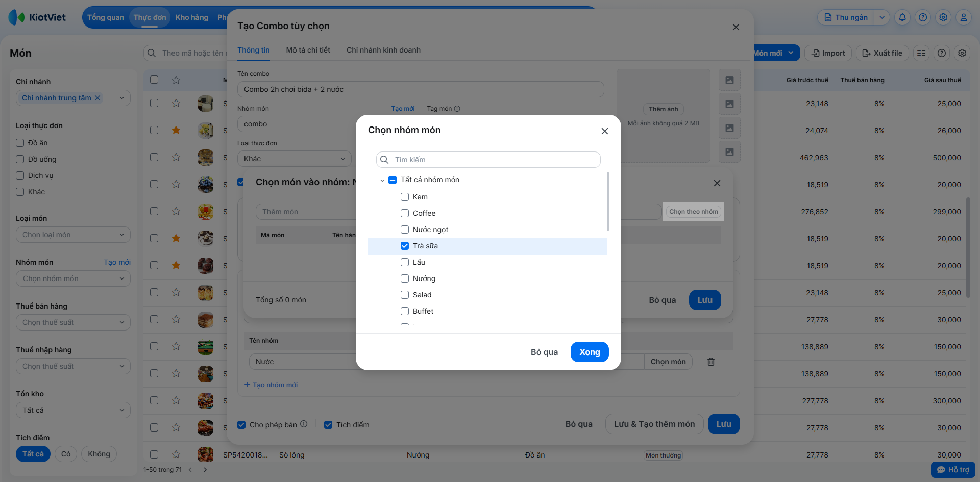Open the Chọn nhóm món sidebar dropdown

[x=73, y=278]
